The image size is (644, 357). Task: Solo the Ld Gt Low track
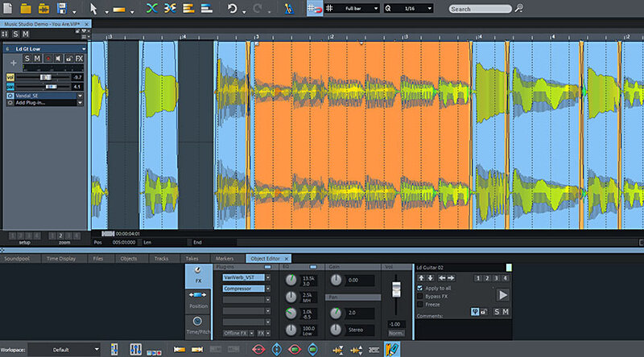click(27, 59)
